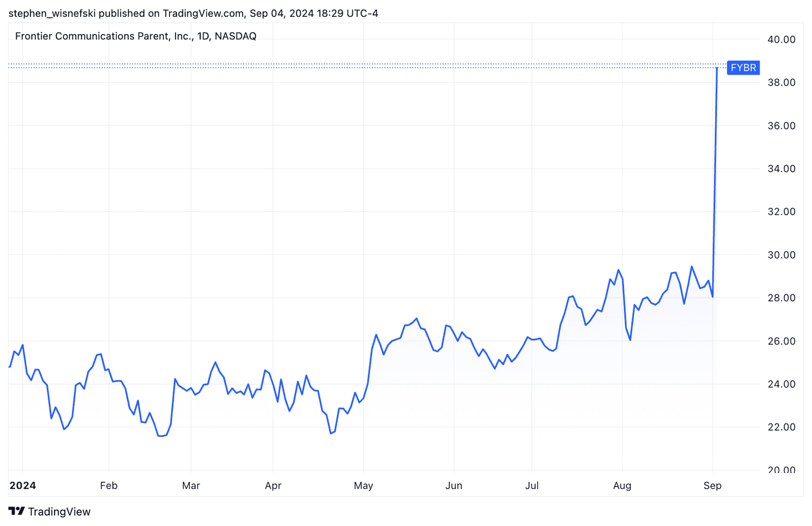
Task: Click the Mar label on time axis
Action: pyautogui.click(x=191, y=485)
